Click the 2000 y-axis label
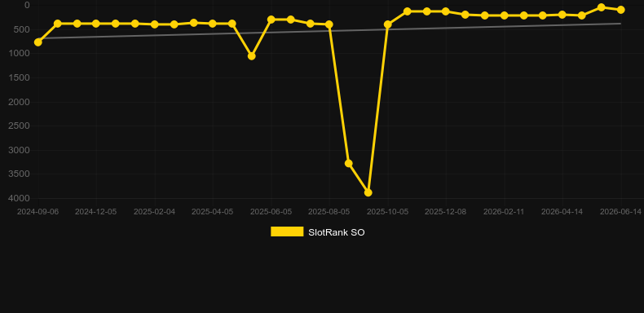The image size is (644, 313). [20, 102]
